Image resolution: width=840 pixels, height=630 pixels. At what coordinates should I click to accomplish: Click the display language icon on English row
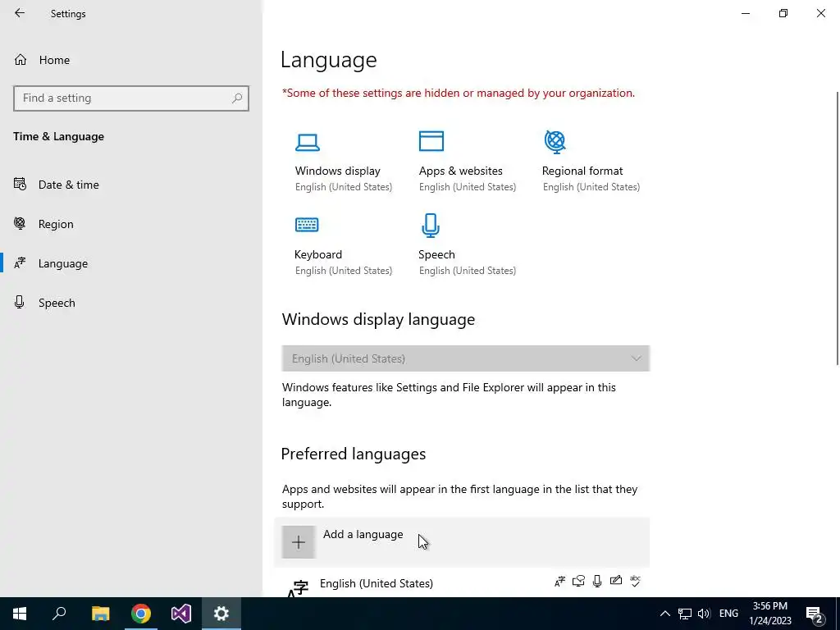(559, 582)
